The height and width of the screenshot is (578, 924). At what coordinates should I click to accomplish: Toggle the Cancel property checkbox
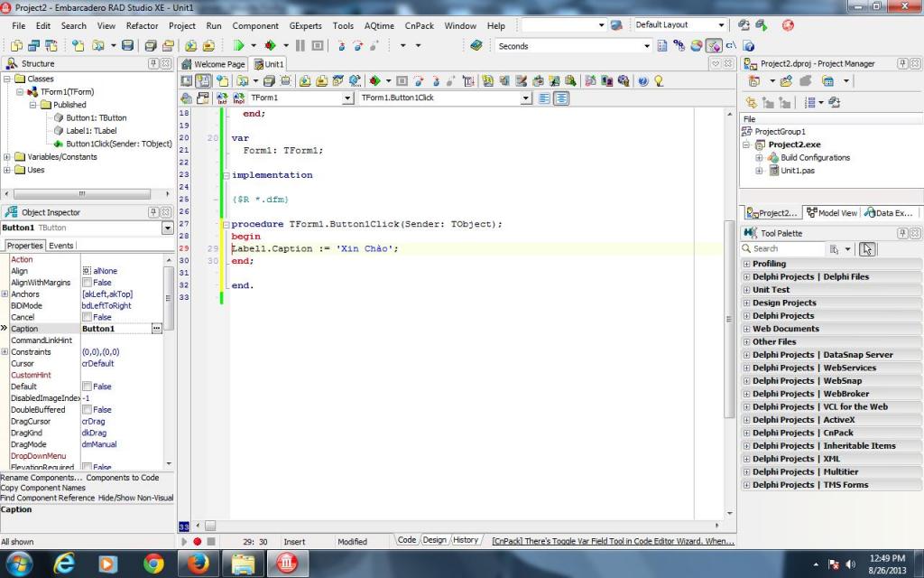coord(87,317)
